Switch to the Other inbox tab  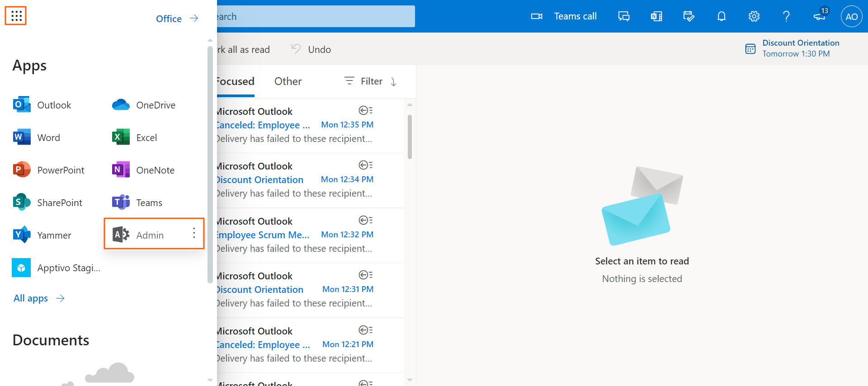[x=288, y=81]
